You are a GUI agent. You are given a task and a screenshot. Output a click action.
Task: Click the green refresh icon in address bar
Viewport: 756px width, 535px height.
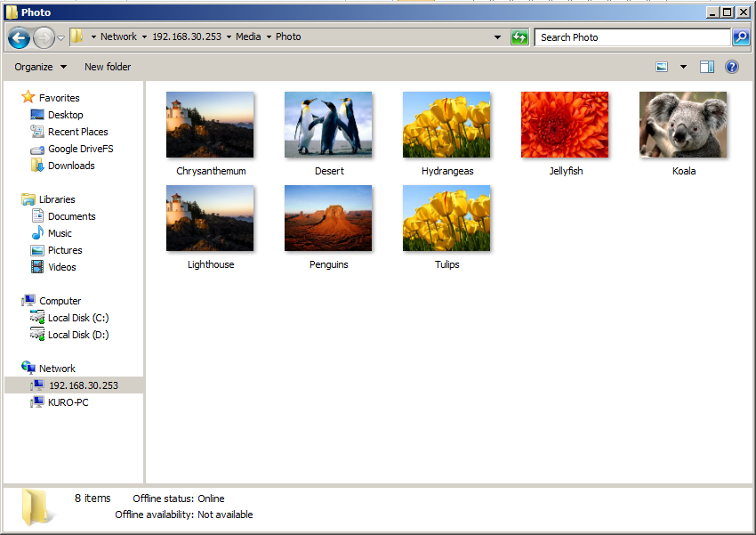pyautogui.click(x=519, y=36)
